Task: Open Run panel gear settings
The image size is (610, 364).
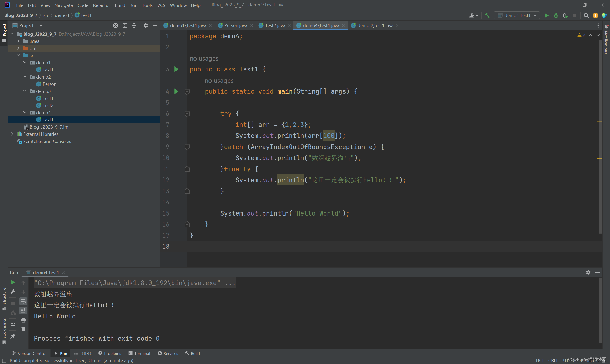Action: (x=588, y=272)
